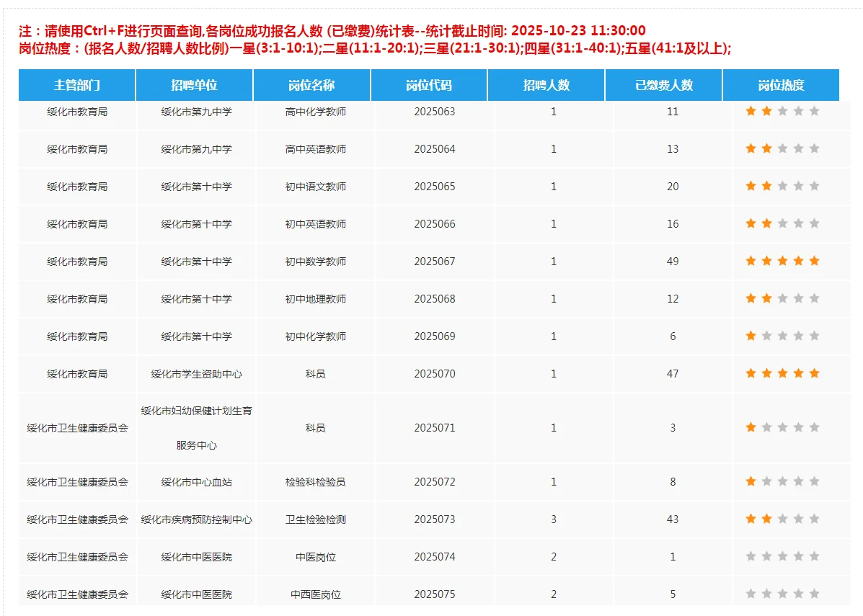This screenshot has width=863, height=616.
Task: Click 中医岗位 position name
Action: click(315, 557)
